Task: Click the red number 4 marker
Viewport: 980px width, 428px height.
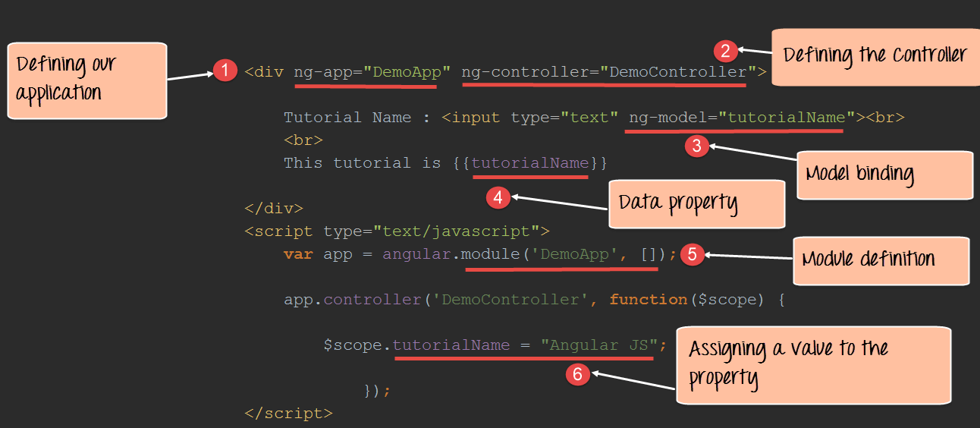Action: (498, 198)
